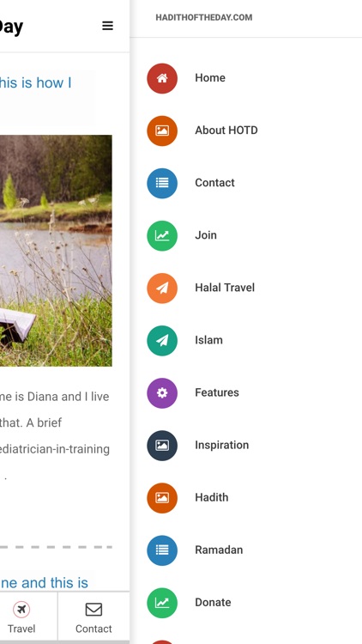The height and width of the screenshot is (644, 362).
Task: Click the green Join chart icon
Action: pyautogui.click(x=162, y=235)
